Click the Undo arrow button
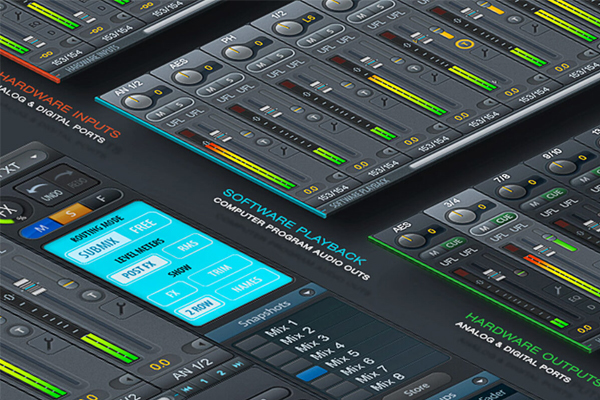Image resolution: width=600 pixels, height=400 pixels. click(43, 192)
